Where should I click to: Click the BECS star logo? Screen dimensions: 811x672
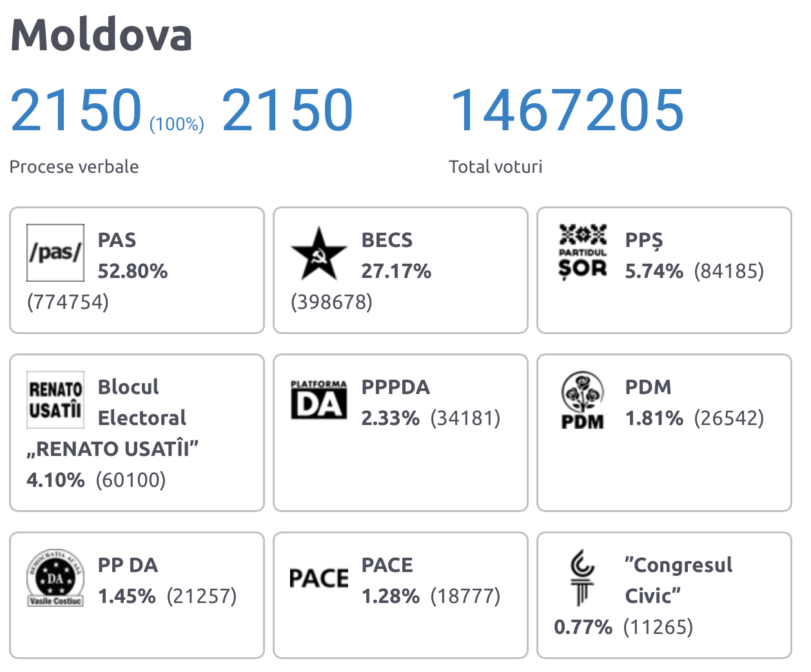(x=318, y=254)
